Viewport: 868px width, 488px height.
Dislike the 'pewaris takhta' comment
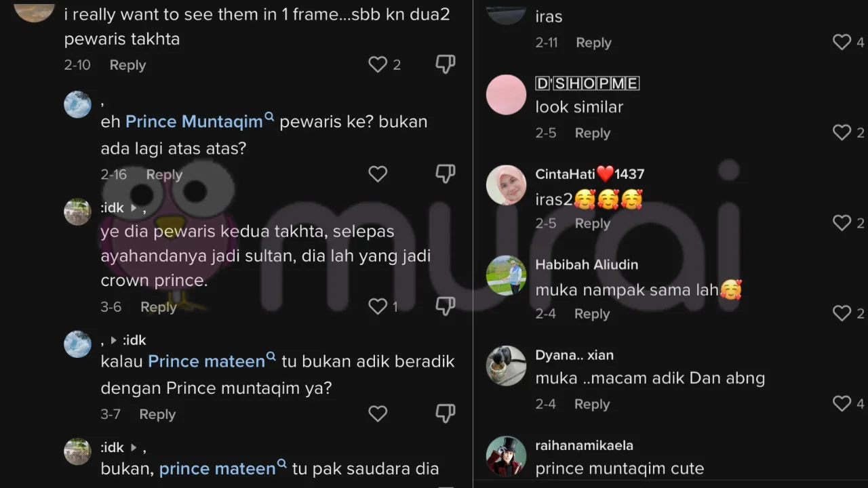pyautogui.click(x=445, y=64)
